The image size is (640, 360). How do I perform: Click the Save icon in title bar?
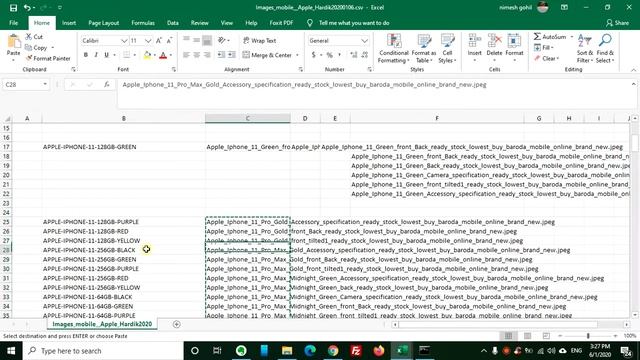13,8
